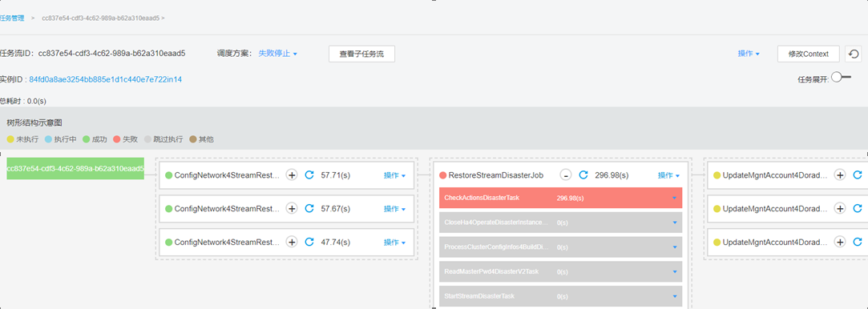Open instance ID link 84fd0a8ae3254bb885e1d1c440e7e722in14
Viewport: 868px width, 309px height.
105,79
